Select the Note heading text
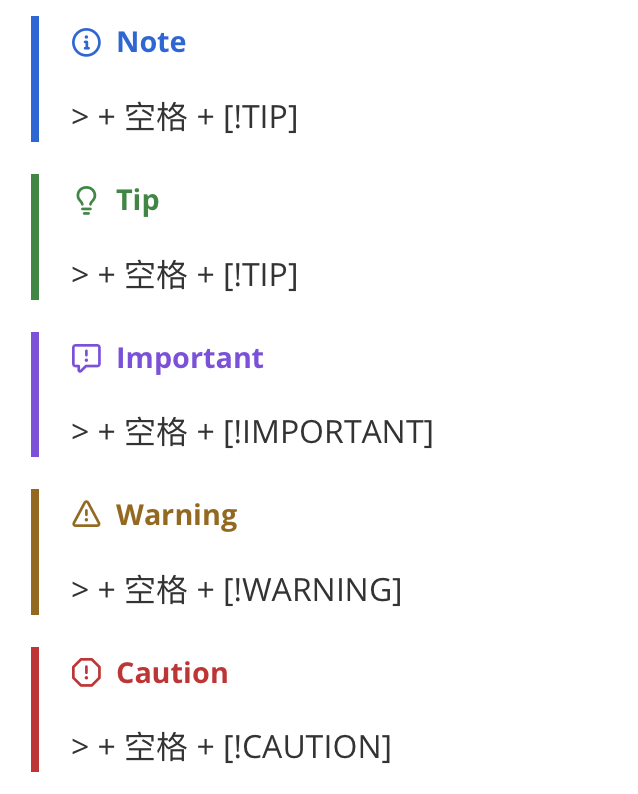The width and height of the screenshot is (638, 794). (x=151, y=43)
